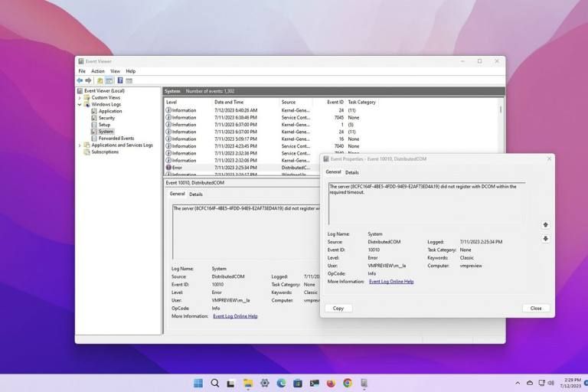The width and height of the screenshot is (588, 392).
Task: Select the 7/11/2023 6:38:46 PM Service Control event
Action: pyautogui.click(x=332, y=117)
